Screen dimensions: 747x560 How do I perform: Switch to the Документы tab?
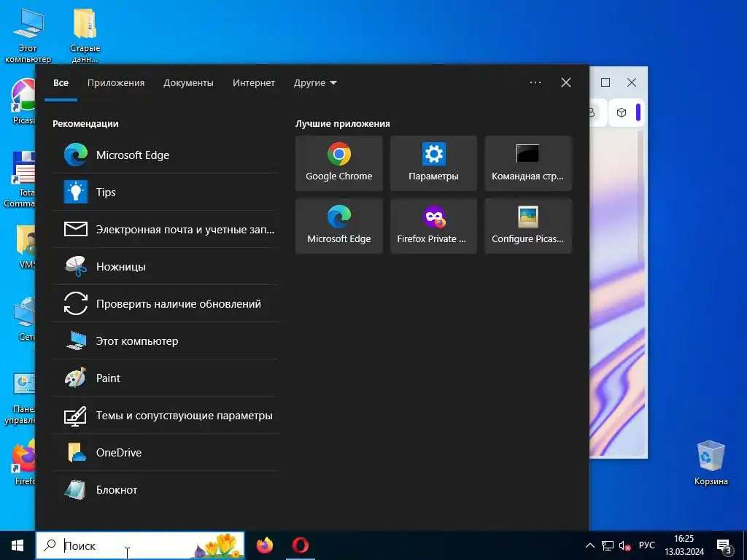coord(188,83)
